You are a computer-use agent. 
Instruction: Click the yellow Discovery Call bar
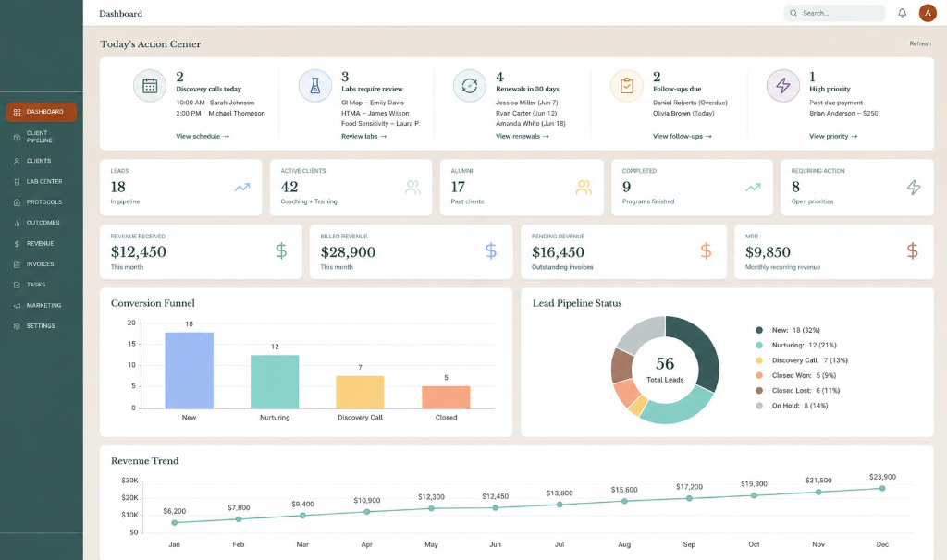(x=360, y=392)
